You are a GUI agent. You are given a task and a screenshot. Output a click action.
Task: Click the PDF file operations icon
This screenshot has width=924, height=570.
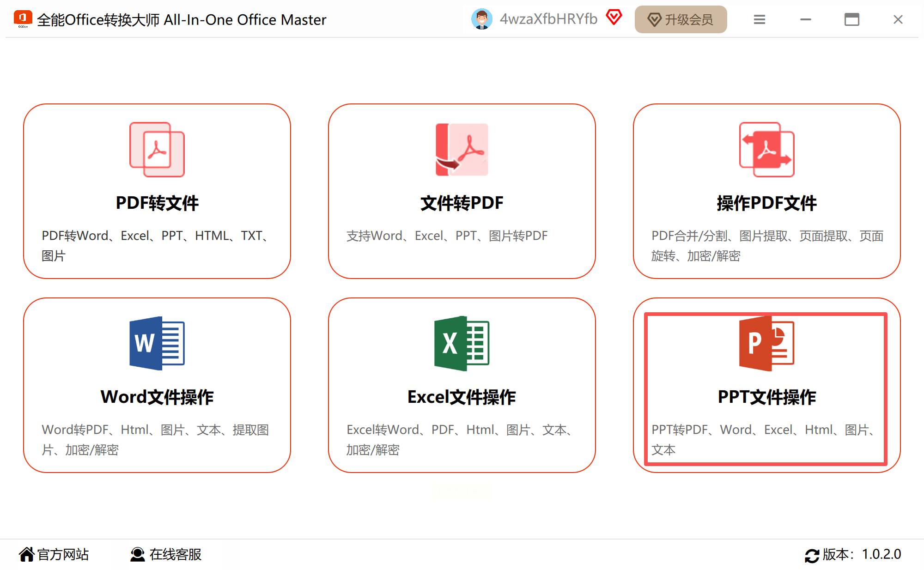click(766, 150)
